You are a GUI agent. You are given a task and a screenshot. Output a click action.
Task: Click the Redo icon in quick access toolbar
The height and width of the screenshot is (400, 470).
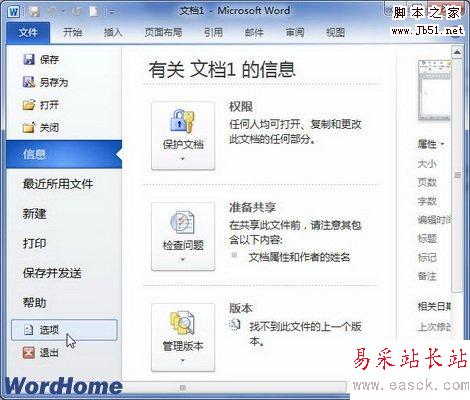click(77, 12)
